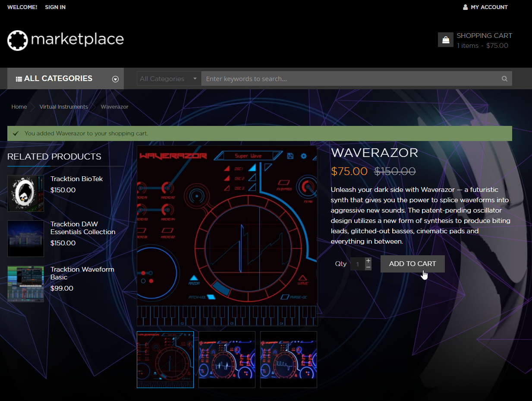Image resolution: width=532 pixels, height=401 pixels.
Task: Click the success message checkmark icon
Action: coord(16,134)
